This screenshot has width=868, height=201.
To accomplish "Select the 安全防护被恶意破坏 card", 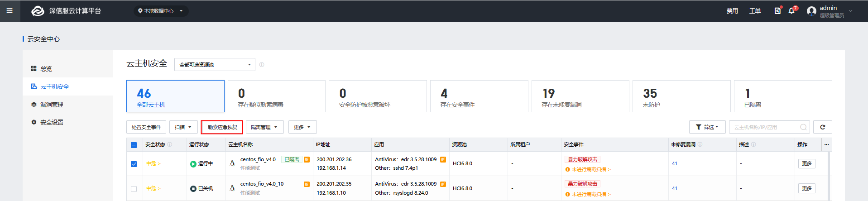I will click(x=378, y=96).
